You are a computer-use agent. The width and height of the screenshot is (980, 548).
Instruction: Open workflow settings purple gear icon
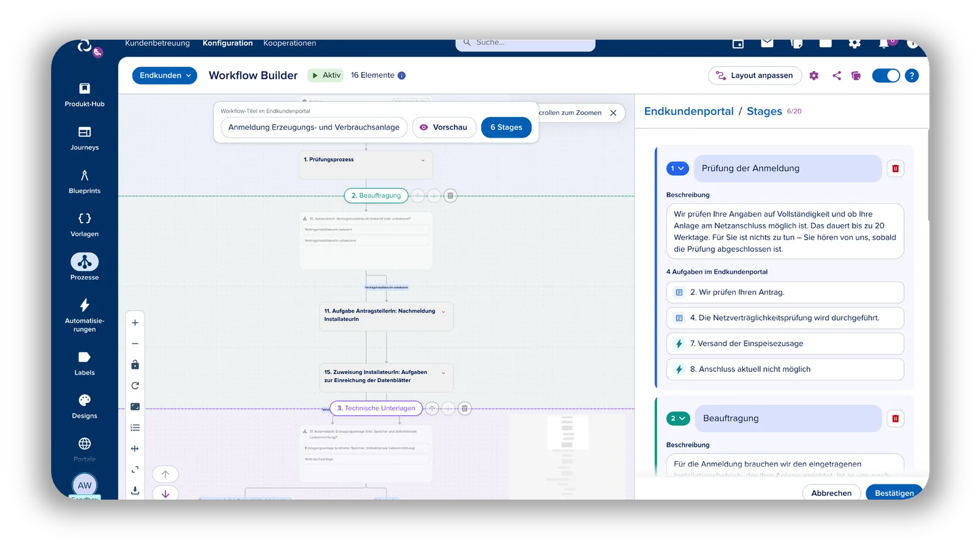(x=814, y=76)
